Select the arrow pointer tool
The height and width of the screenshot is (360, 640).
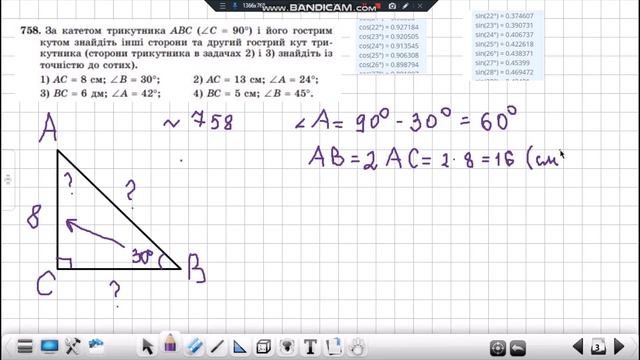tap(147, 347)
